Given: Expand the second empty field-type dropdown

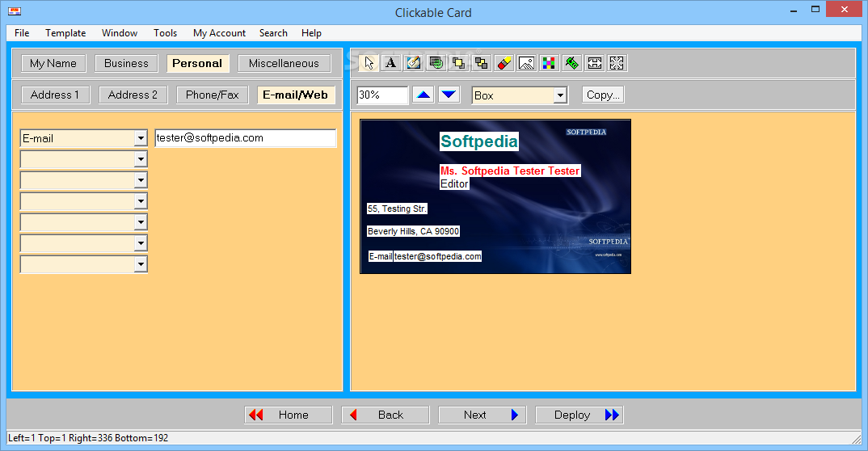Looking at the screenshot, I should pyautogui.click(x=141, y=159).
